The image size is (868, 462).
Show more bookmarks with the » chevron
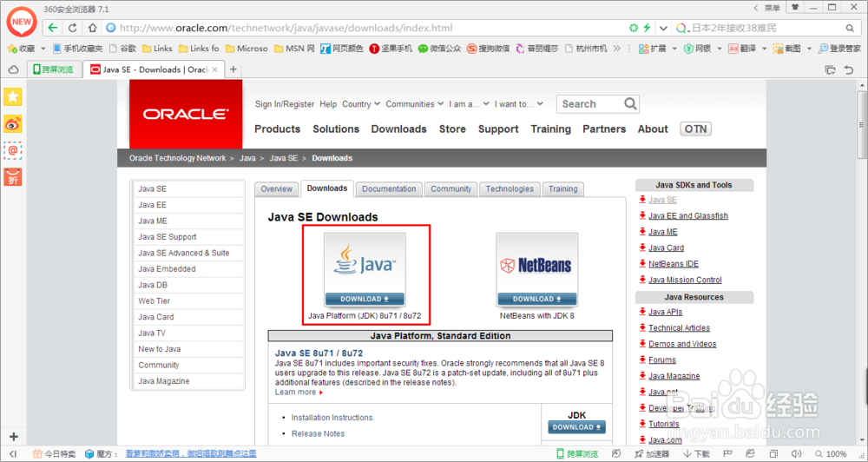pos(616,49)
